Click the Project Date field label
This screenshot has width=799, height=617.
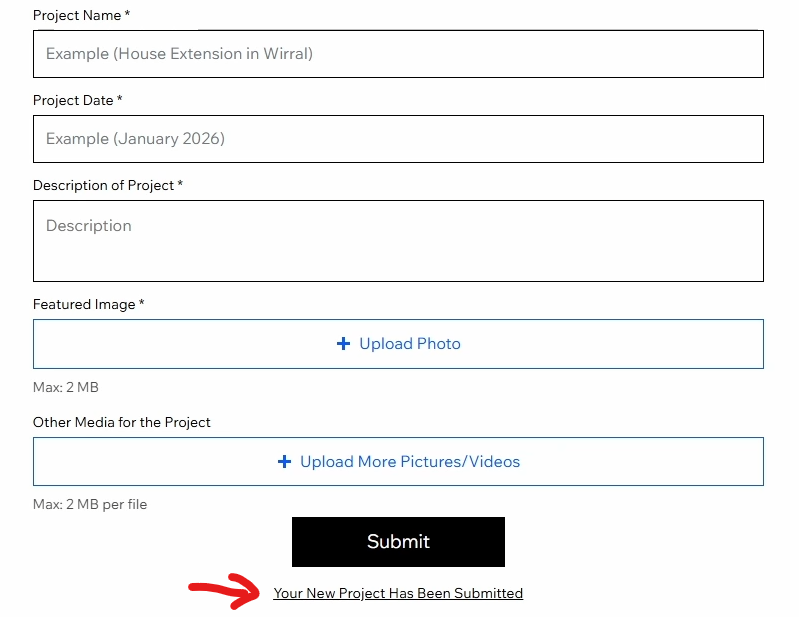pos(73,100)
